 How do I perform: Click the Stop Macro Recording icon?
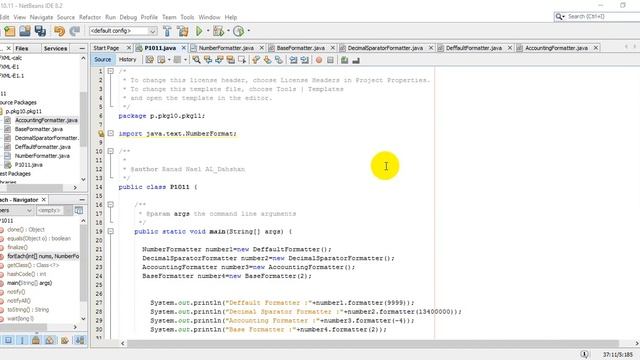tap(330, 60)
